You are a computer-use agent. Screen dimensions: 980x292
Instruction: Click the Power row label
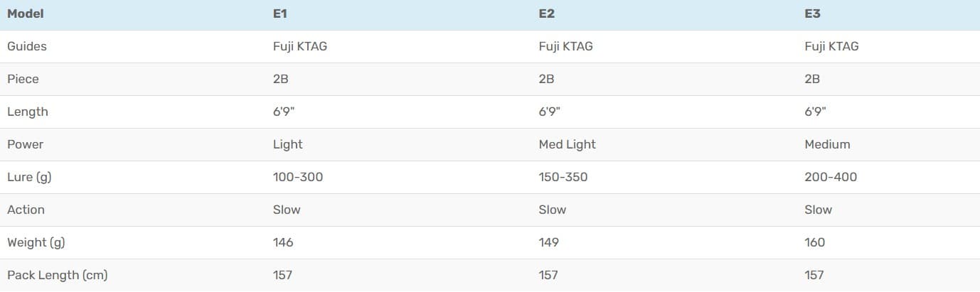click(x=26, y=144)
